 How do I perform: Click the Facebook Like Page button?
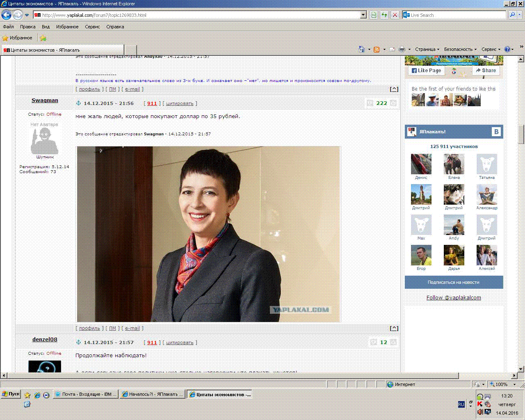(427, 71)
